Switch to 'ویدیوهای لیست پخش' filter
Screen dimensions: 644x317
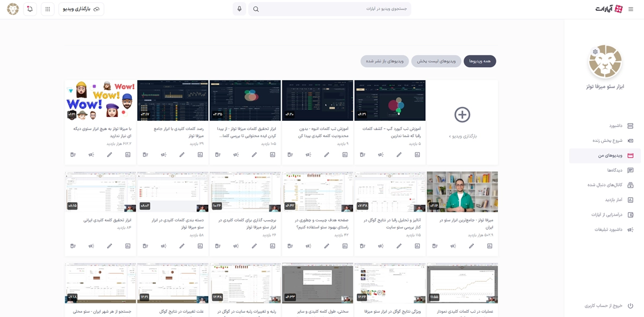coord(436,61)
